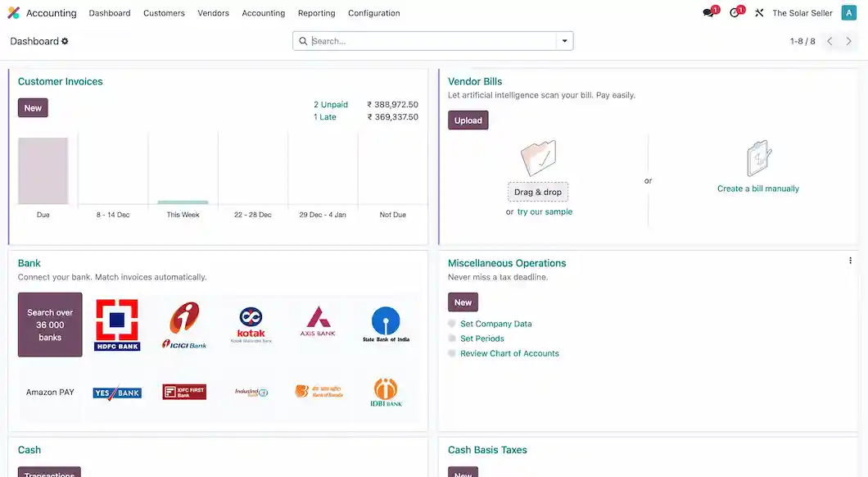Click the Due bar in invoices chart

pos(43,170)
